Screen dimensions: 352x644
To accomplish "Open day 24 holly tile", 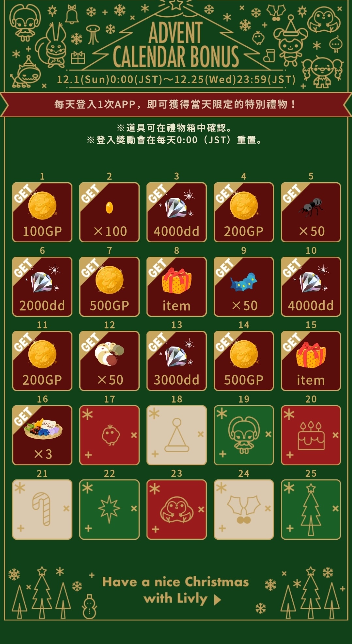I will (244, 509).
